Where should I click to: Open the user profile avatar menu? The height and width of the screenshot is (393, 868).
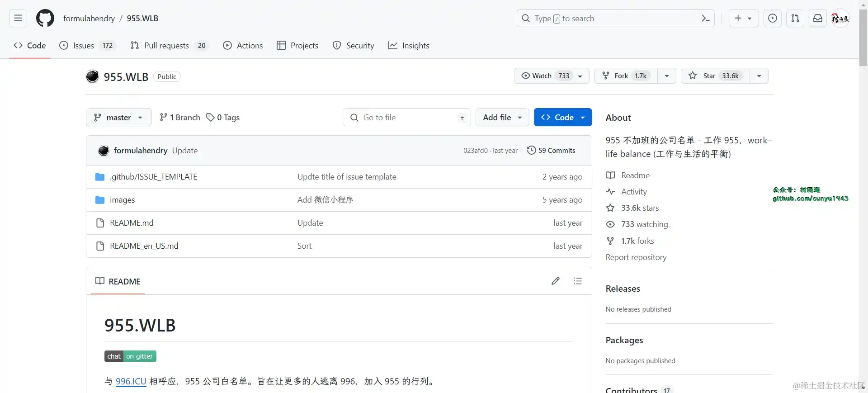[841, 18]
